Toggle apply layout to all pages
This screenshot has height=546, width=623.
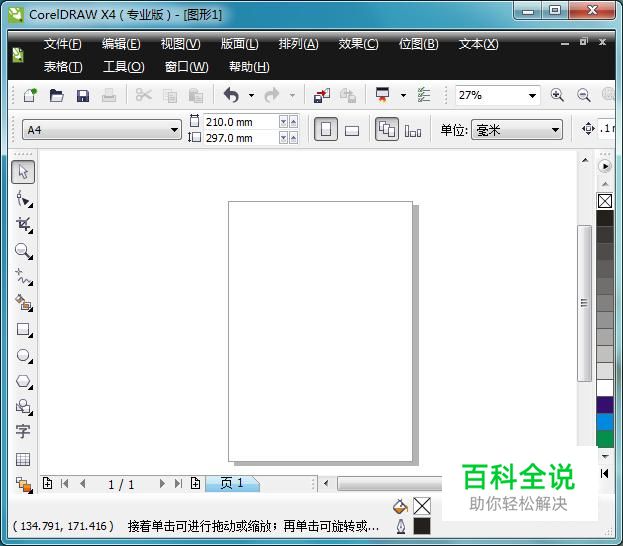(x=387, y=130)
